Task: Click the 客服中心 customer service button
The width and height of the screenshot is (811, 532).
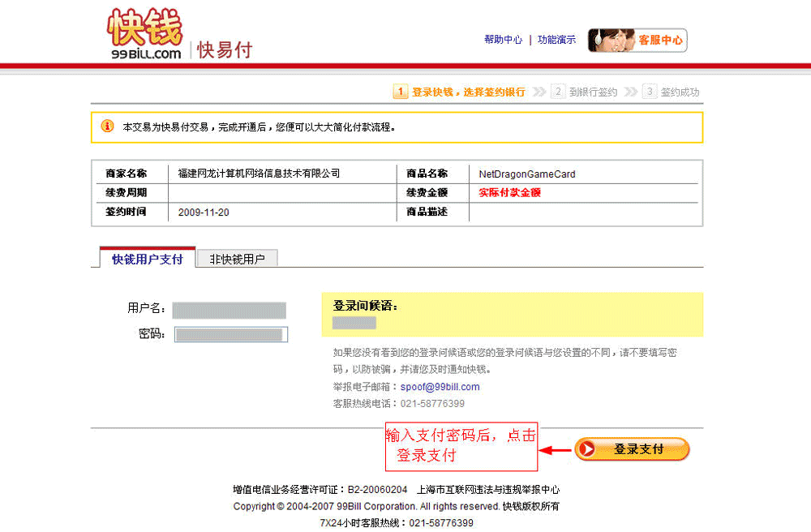Action: (x=637, y=41)
